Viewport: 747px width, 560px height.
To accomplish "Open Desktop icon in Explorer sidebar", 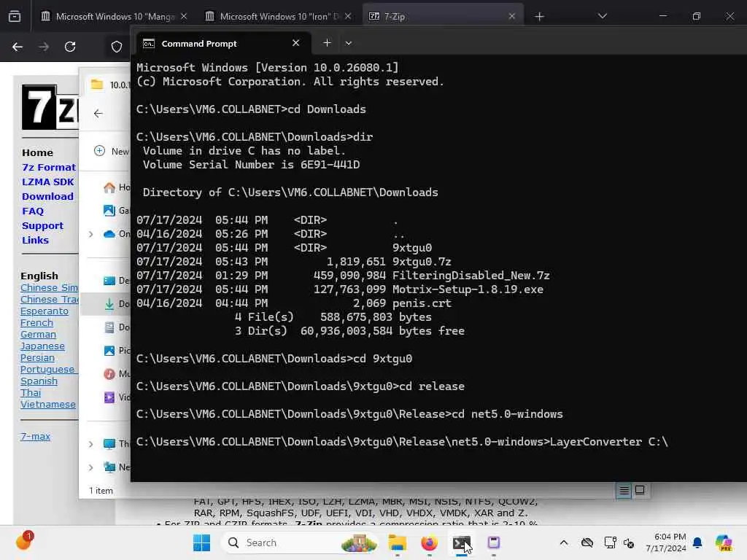I will 109,281.
